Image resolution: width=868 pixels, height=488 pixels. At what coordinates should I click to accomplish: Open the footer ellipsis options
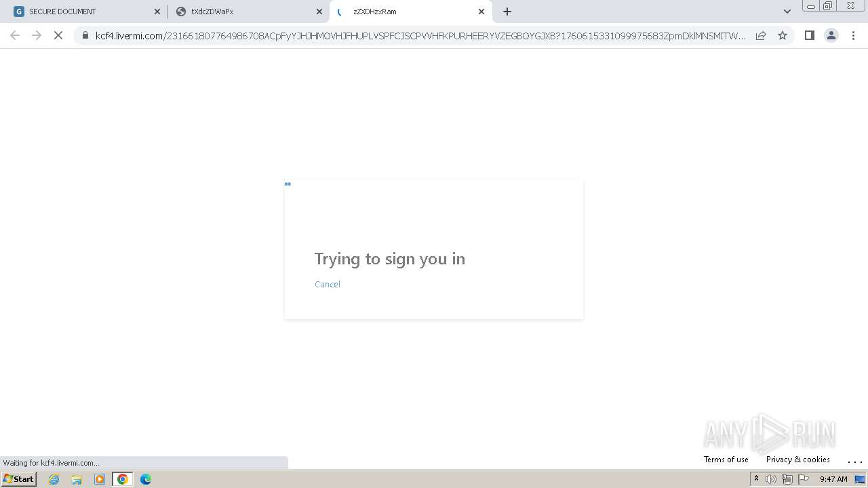(x=854, y=460)
